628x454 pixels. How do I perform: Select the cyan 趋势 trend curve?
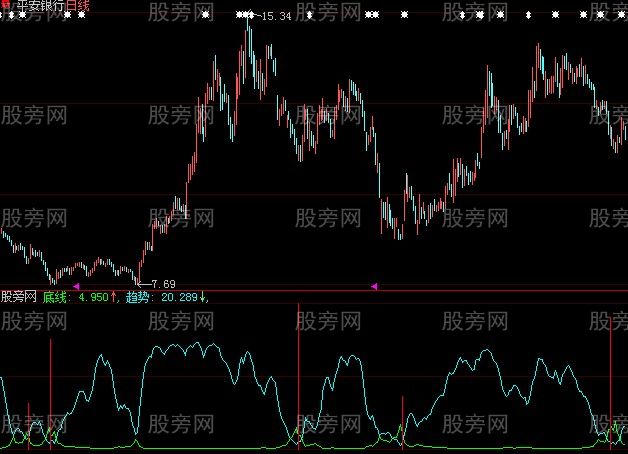[180, 348]
